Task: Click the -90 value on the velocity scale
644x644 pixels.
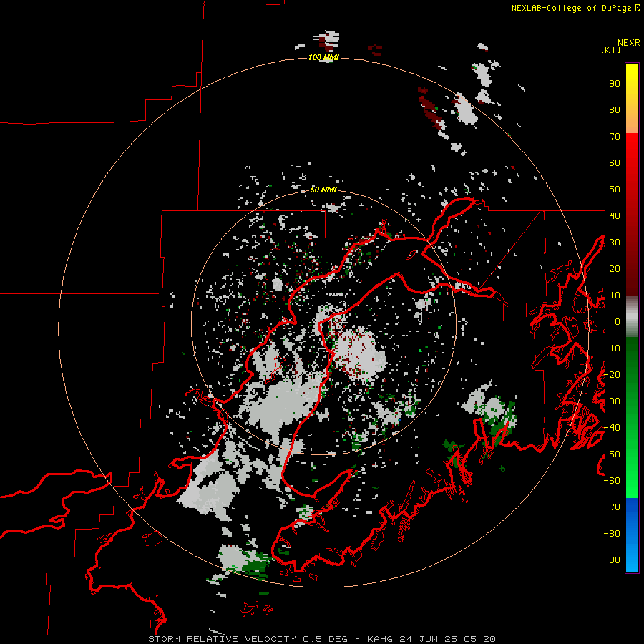Action: coord(612,560)
